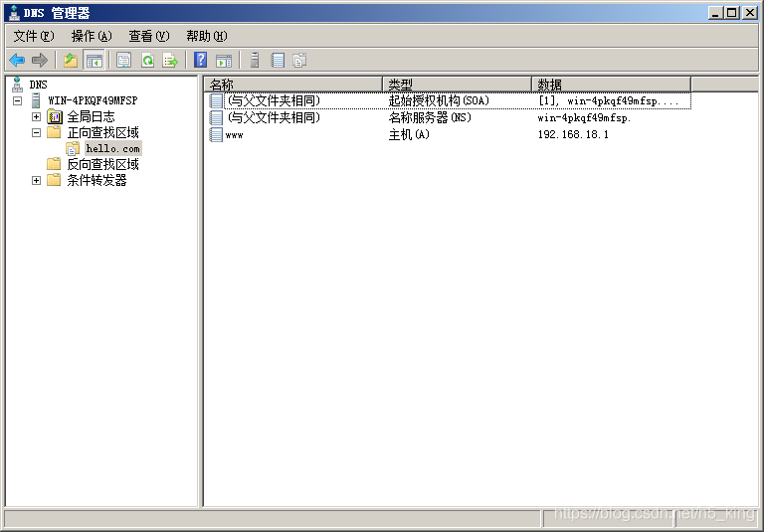Click the blue Back arrow toolbar icon
764x532 pixels.
pyautogui.click(x=17, y=60)
